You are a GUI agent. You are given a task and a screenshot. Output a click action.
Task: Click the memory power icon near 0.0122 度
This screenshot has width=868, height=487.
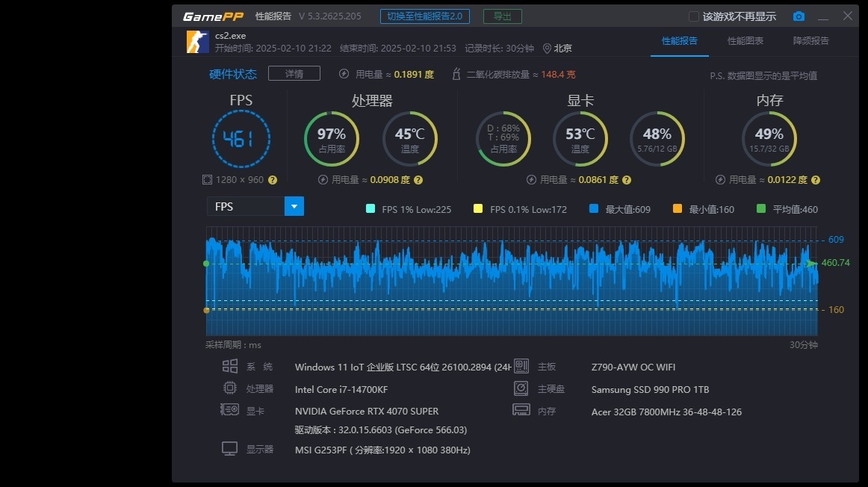720,180
